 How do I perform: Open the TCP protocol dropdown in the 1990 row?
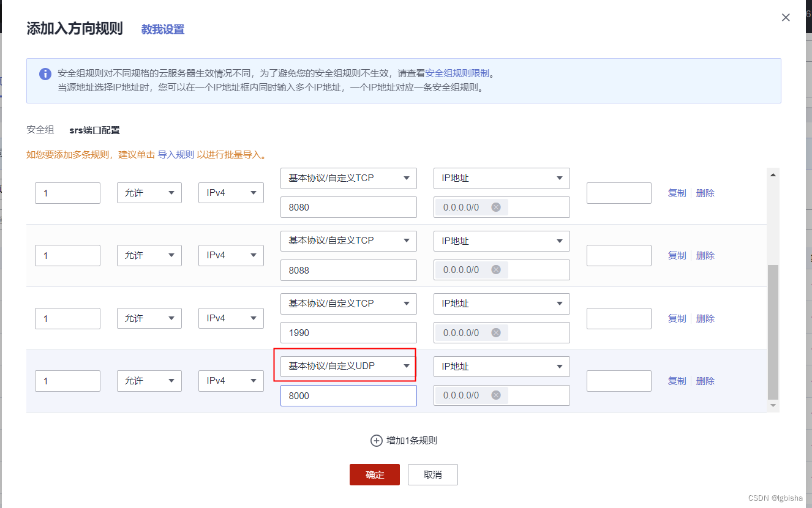tap(348, 304)
